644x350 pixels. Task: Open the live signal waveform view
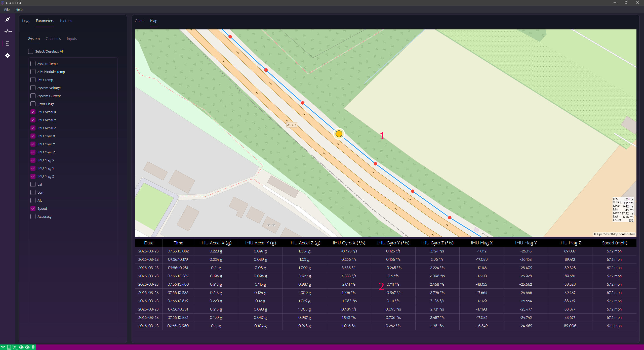(x=8, y=31)
